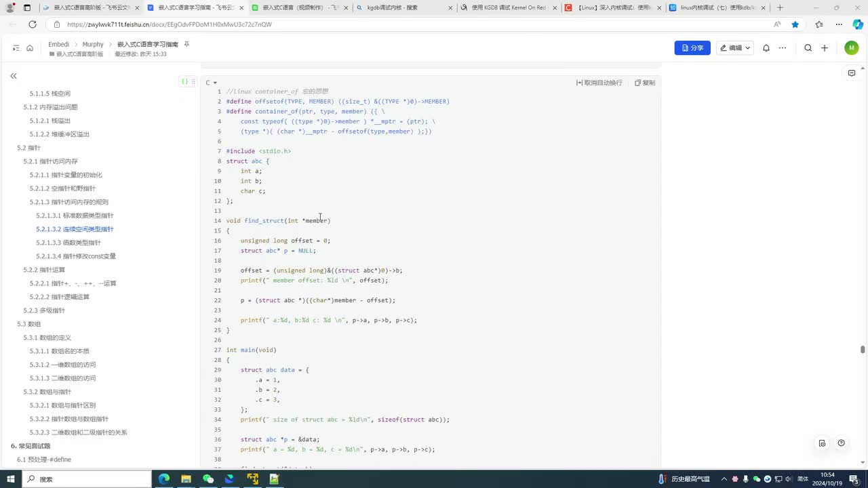Viewport: 868px width, 488px height.
Task: Jump to outline item 5.2.3 多级指针
Action: pos(44,310)
